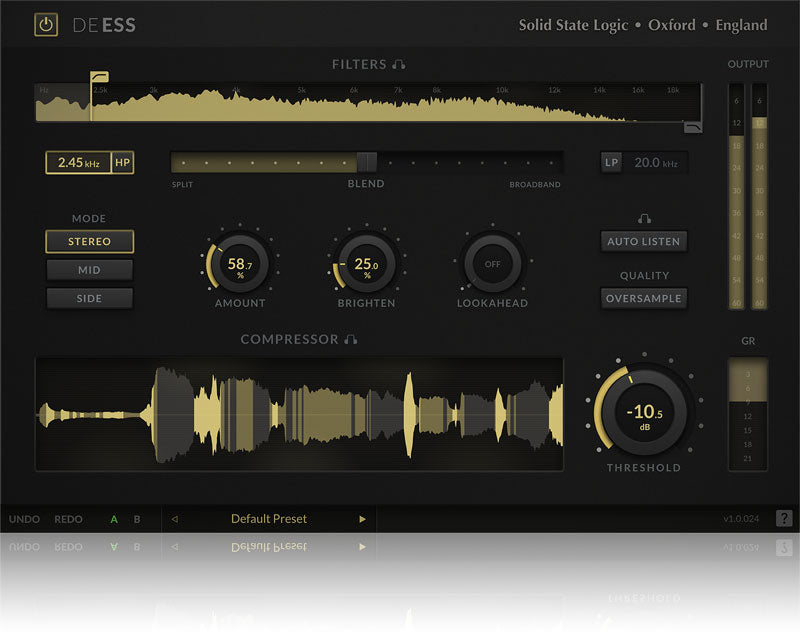
Task: Select the low-pass filter handle on spectrum
Action: (x=693, y=127)
